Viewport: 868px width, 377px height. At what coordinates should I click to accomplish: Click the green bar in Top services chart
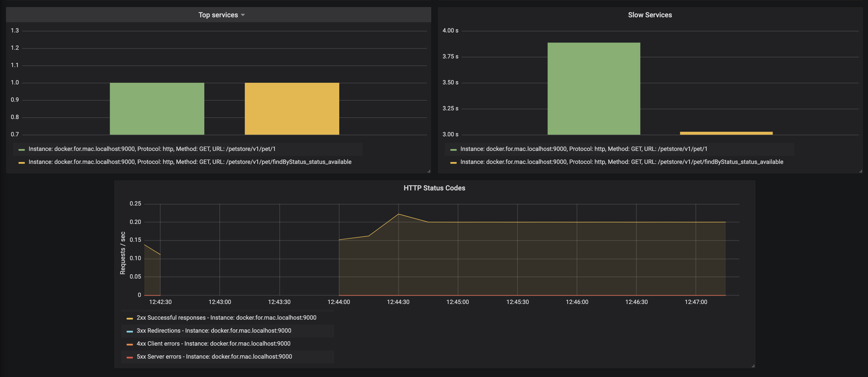(x=157, y=108)
